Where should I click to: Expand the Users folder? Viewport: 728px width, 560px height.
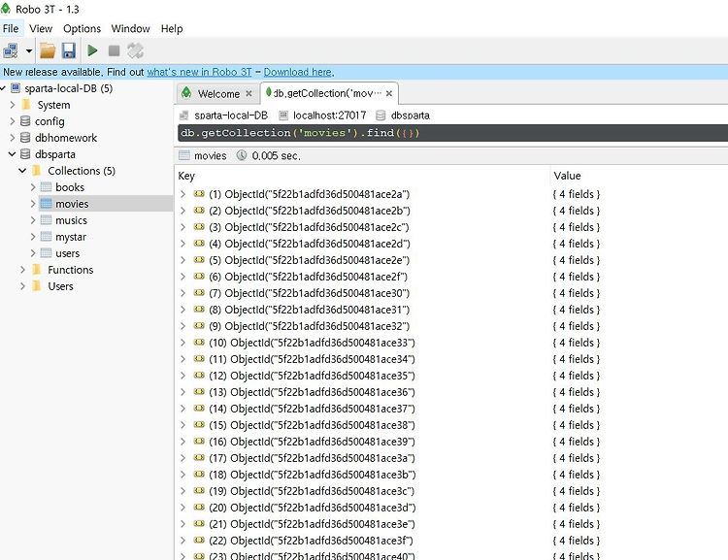tap(22, 286)
